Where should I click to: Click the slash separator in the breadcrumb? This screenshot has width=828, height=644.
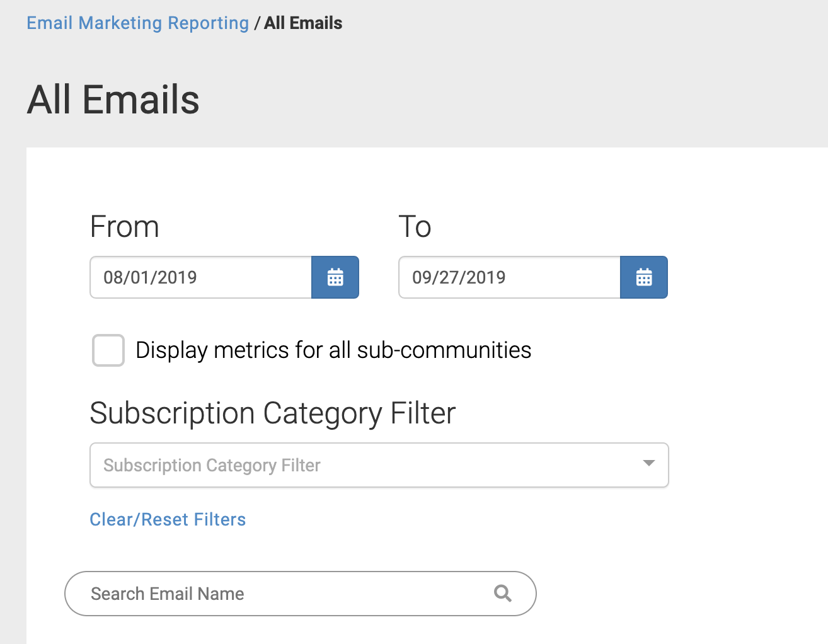[256, 23]
